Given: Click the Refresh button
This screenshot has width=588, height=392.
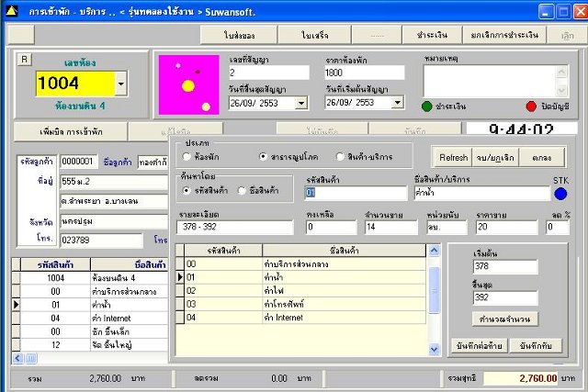Looking at the screenshot, I should (453, 157).
